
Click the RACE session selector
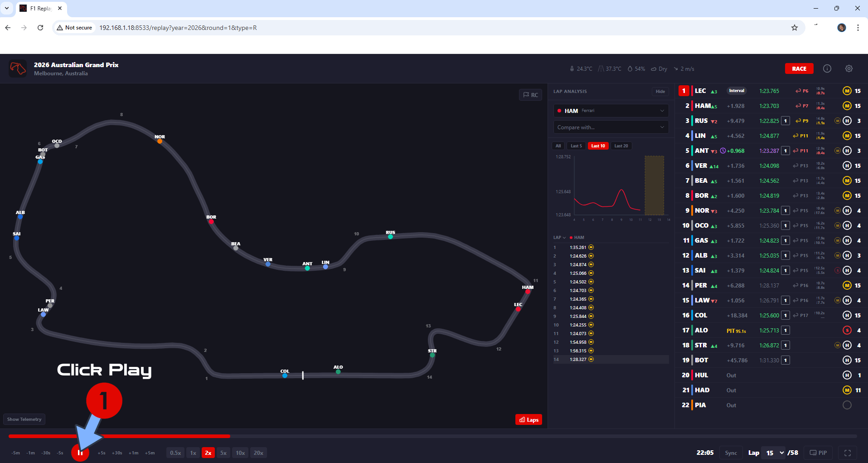coord(799,68)
